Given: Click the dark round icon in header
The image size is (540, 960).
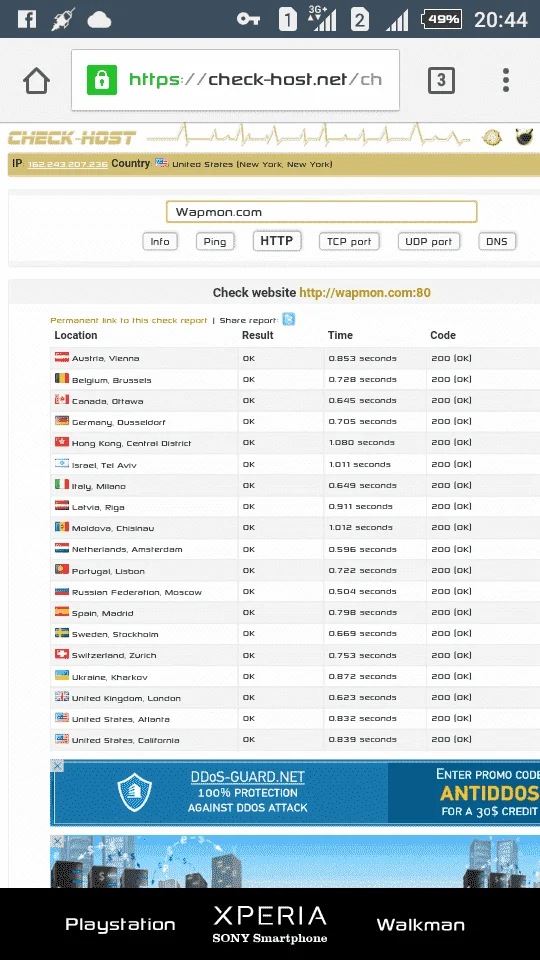Looking at the screenshot, I should (x=524, y=137).
